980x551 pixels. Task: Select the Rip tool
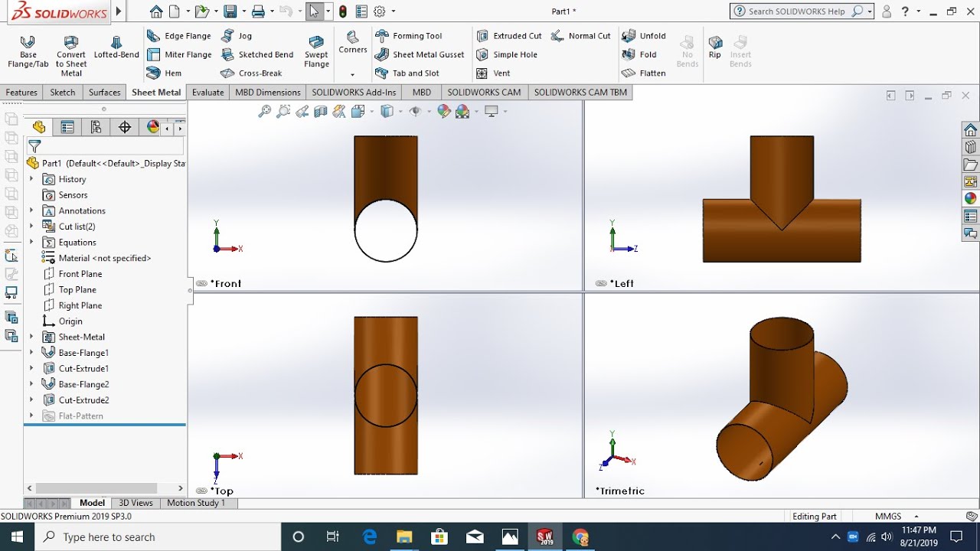715,46
